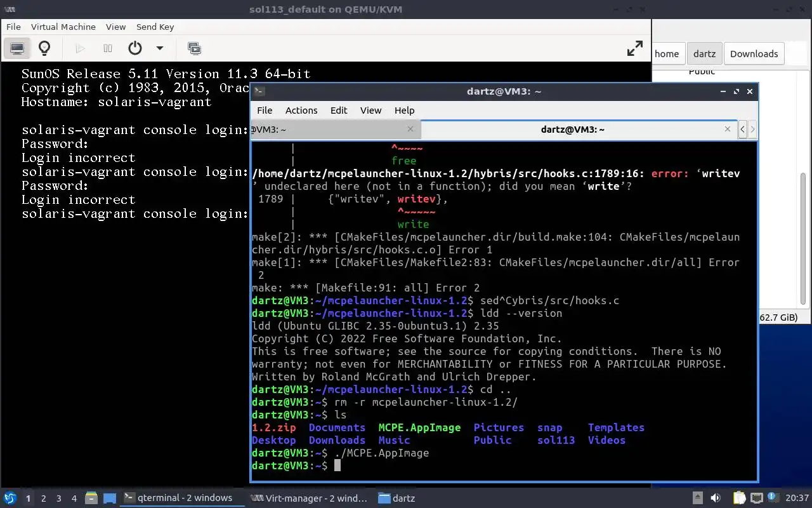Launch file manager from taskbar quicklaunch
This screenshot has width=812, height=508.
91,498
